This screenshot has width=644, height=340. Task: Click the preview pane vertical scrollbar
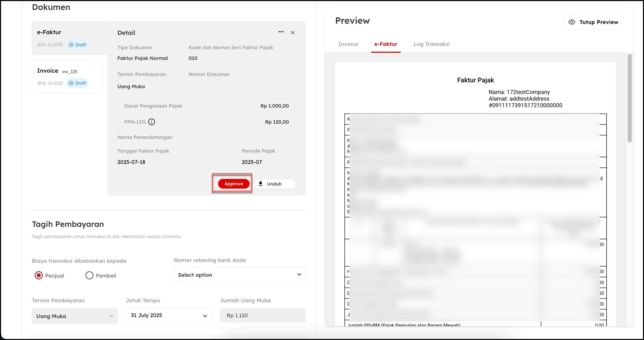coord(630,98)
